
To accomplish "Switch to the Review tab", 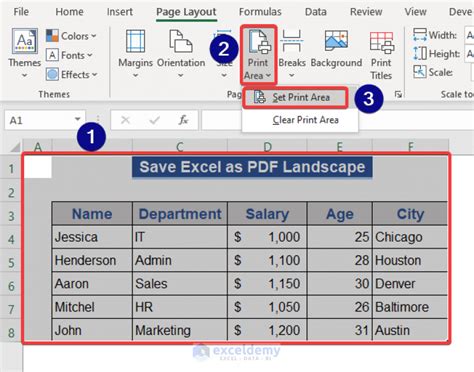I will coord(366,12).
